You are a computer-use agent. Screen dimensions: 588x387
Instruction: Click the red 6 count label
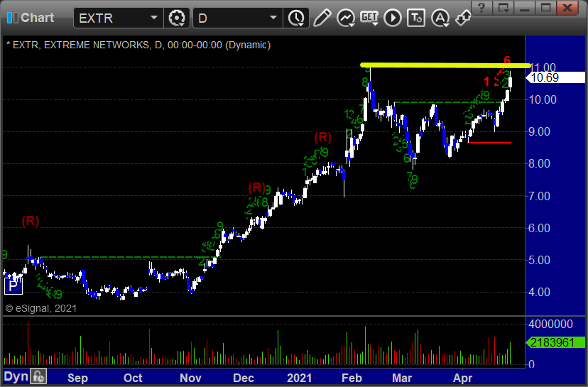click(507, 60)
